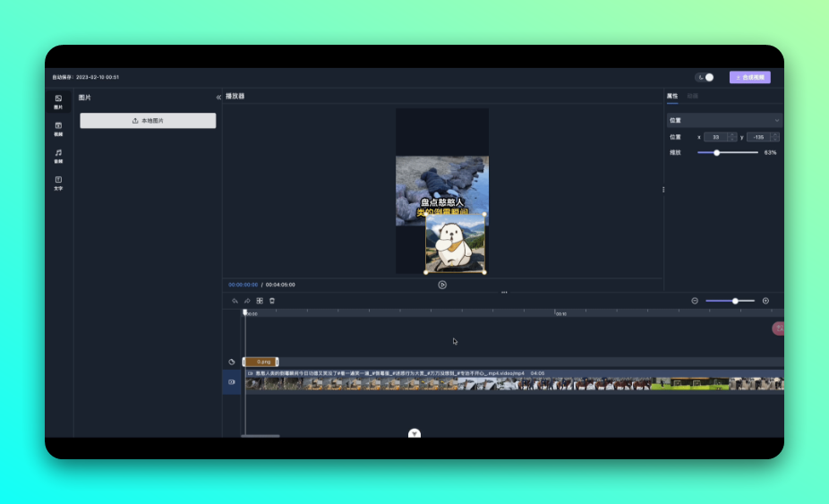Toggle the dark mode switch

705,77
